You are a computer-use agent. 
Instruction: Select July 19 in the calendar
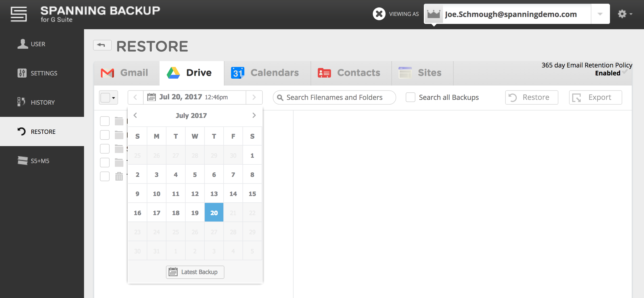tap(195, 213)
